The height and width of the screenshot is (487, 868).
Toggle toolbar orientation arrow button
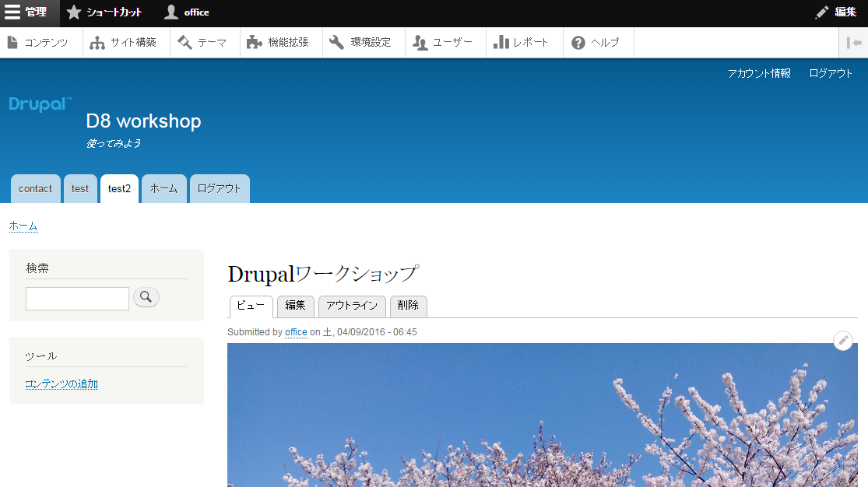(x=854, y=43)
